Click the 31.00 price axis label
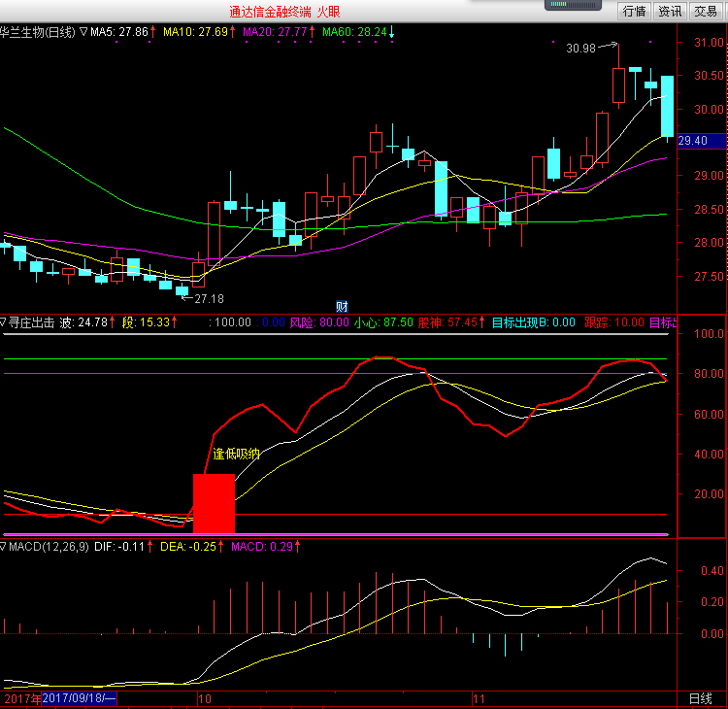728x709 pixels. [709, 43]
